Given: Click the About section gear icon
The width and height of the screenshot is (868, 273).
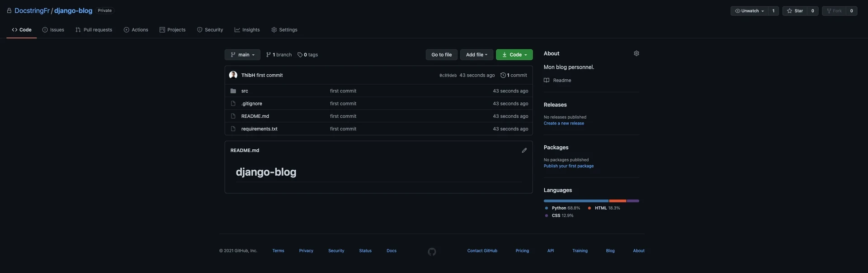Looking at the screenshot, I should (x=636, y=53).
